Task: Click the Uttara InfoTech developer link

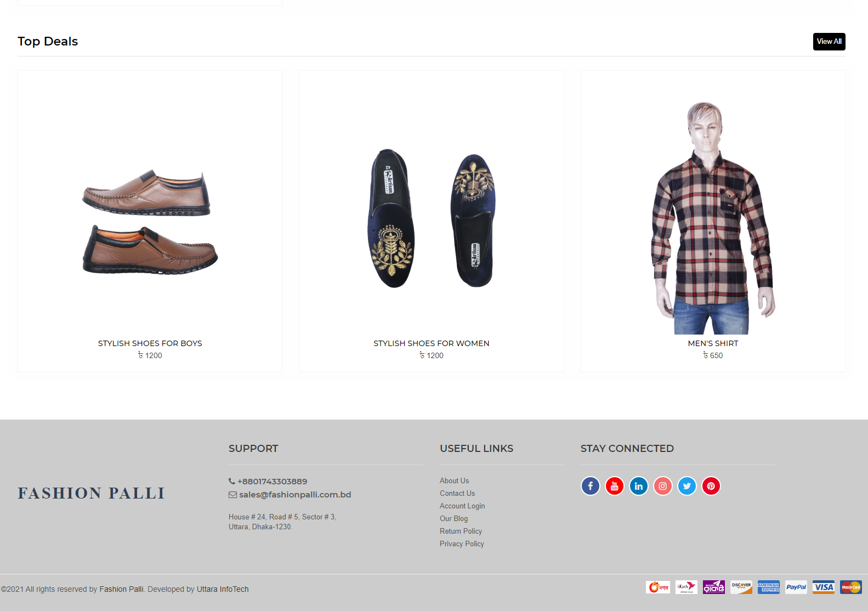Action: (223, 589)
